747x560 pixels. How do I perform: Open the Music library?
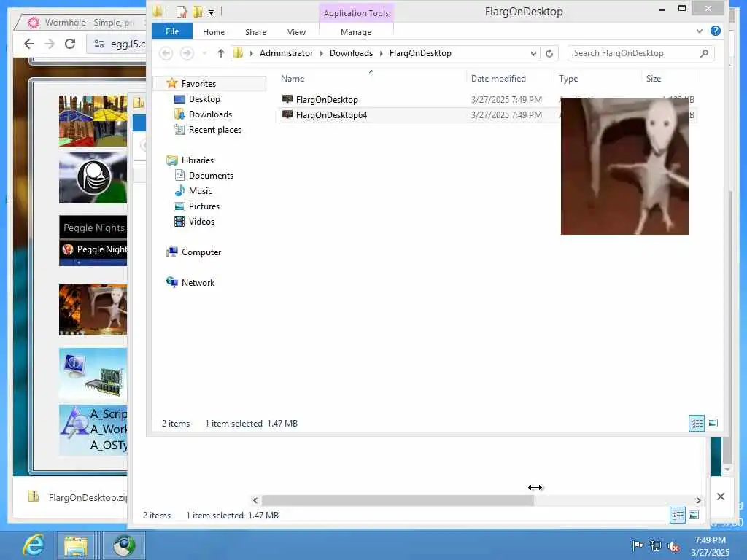tap(200, 191)
